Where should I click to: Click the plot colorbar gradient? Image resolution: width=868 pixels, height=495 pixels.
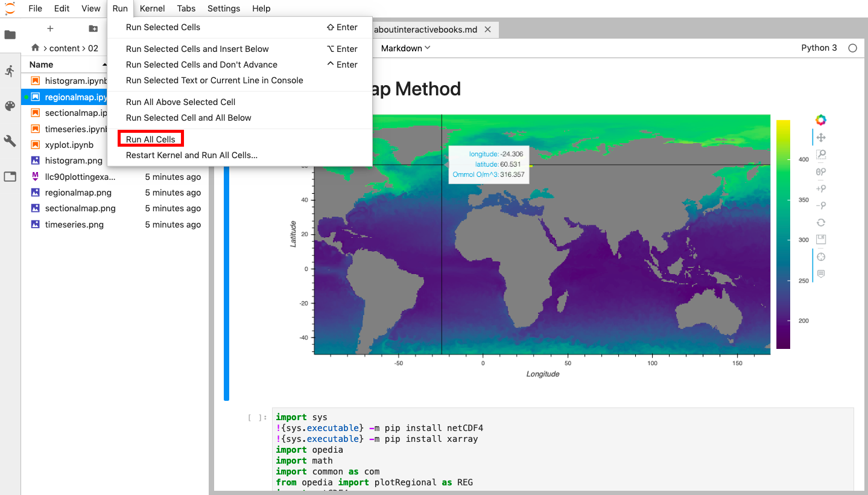[783, 234]
